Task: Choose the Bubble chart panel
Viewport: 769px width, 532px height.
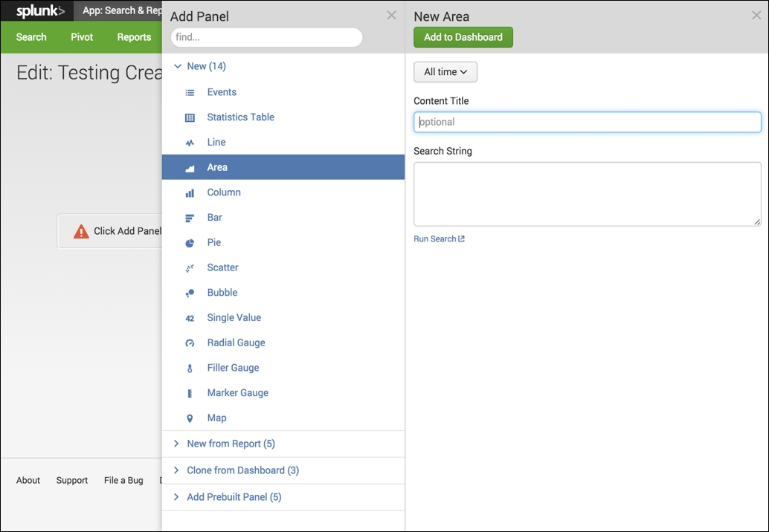Action: pyautogui.click(x=223, y=292)
